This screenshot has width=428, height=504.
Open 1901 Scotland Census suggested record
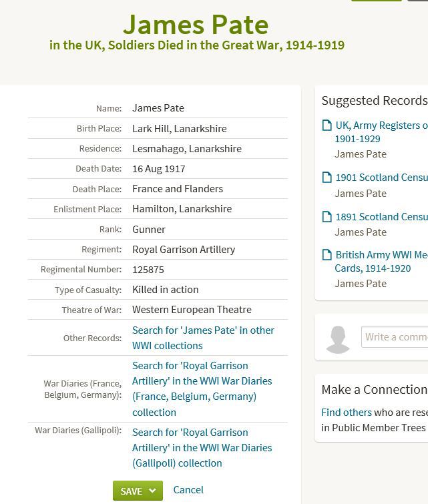381,178
